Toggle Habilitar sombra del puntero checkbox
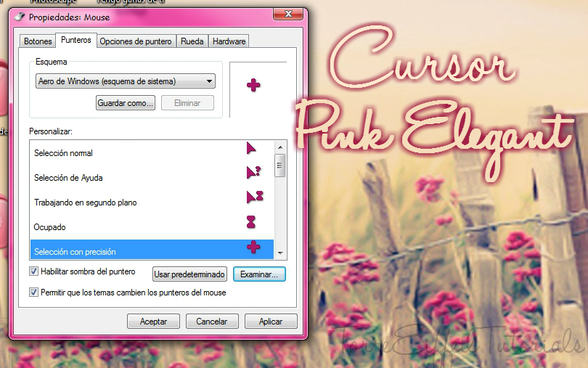 33,271
